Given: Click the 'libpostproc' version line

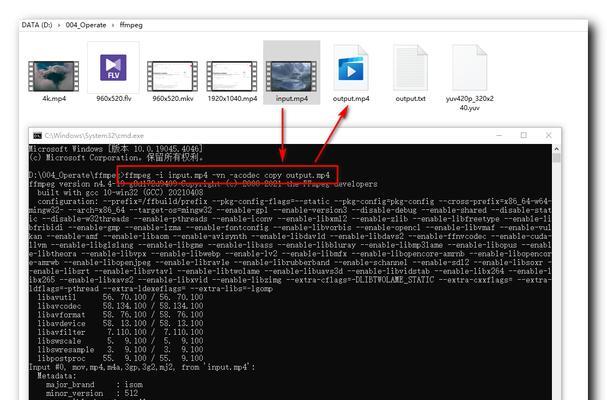Looking at the screenshot, I should click(x=120, y=358).
